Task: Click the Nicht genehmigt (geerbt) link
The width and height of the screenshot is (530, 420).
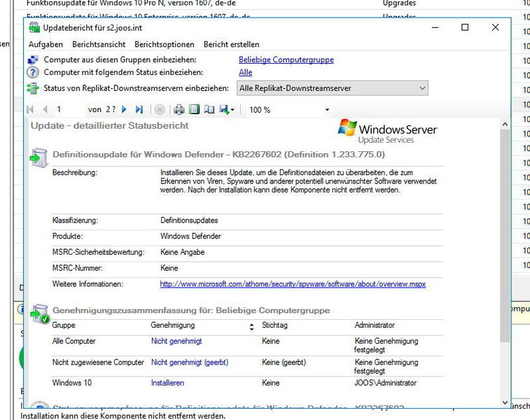Action: [x=190, y=362]
